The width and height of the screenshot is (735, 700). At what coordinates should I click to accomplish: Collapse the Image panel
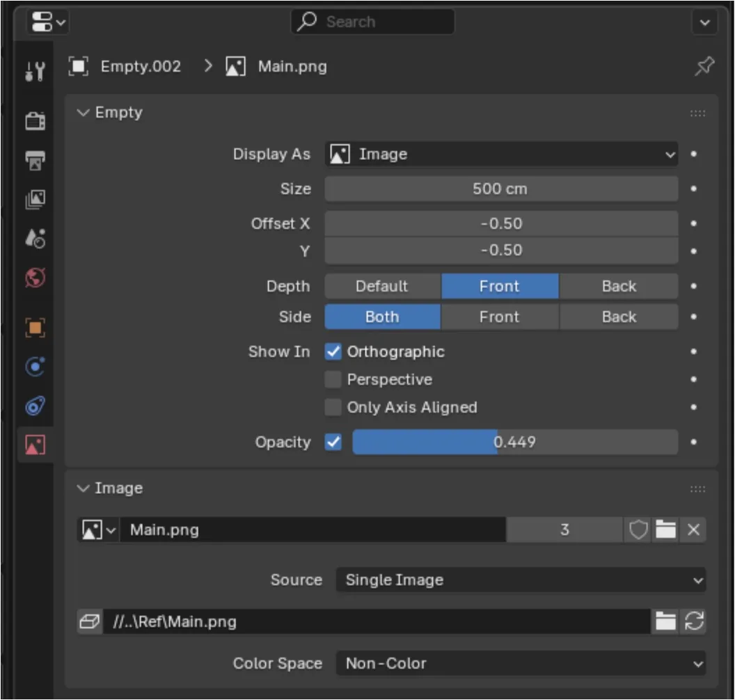point(83,488)
